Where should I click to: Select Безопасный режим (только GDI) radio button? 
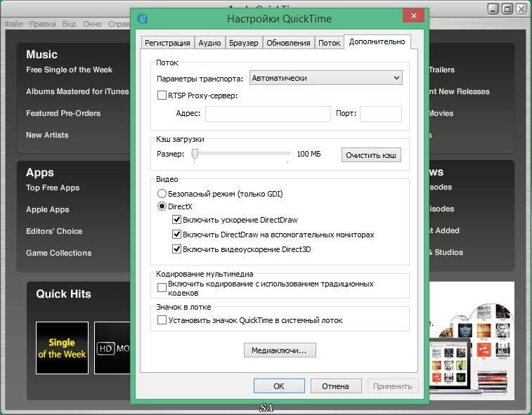pyautogui.click(x=162, y=194)
